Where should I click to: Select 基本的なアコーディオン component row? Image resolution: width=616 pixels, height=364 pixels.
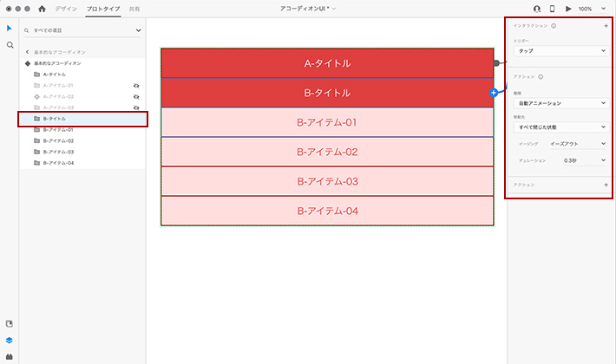82,63
